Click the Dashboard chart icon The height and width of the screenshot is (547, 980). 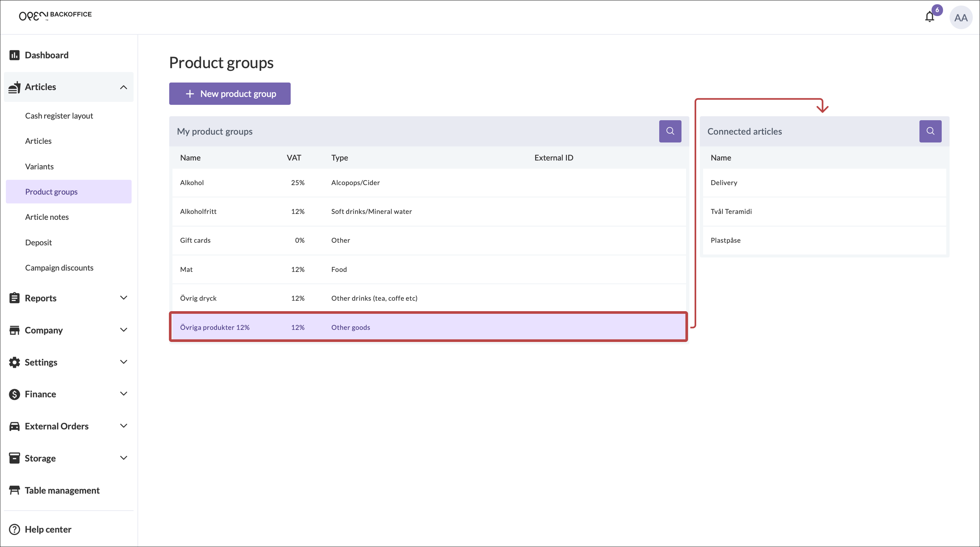14,55
